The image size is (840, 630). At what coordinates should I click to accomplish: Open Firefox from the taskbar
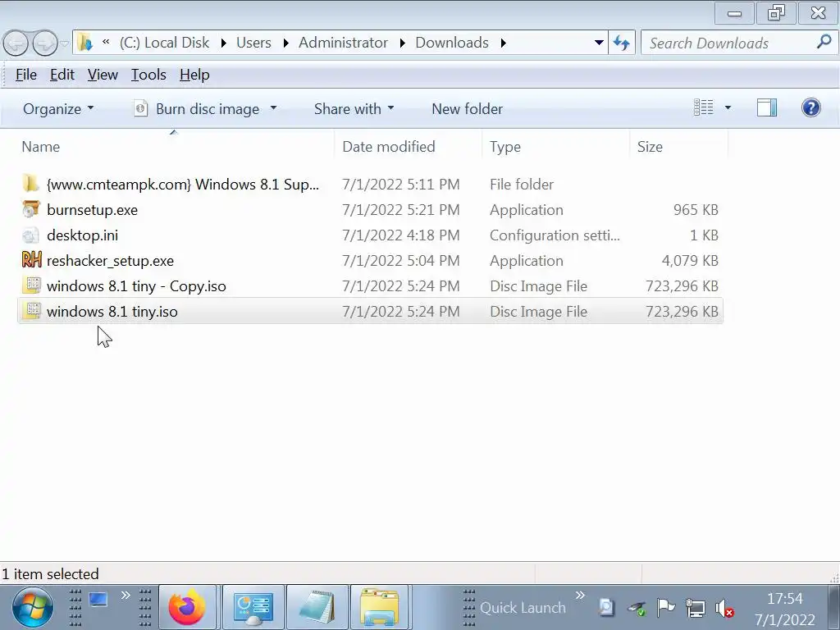[x=187, y=608]
